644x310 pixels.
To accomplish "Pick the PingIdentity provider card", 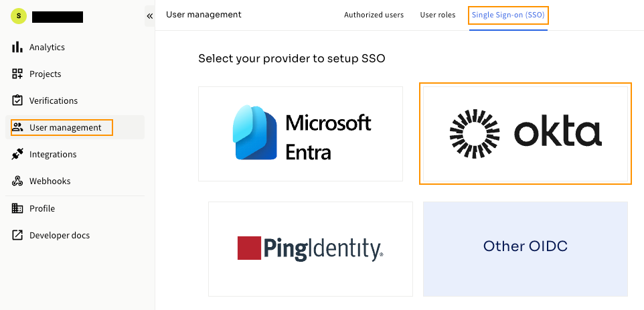I will coord(311,249).
